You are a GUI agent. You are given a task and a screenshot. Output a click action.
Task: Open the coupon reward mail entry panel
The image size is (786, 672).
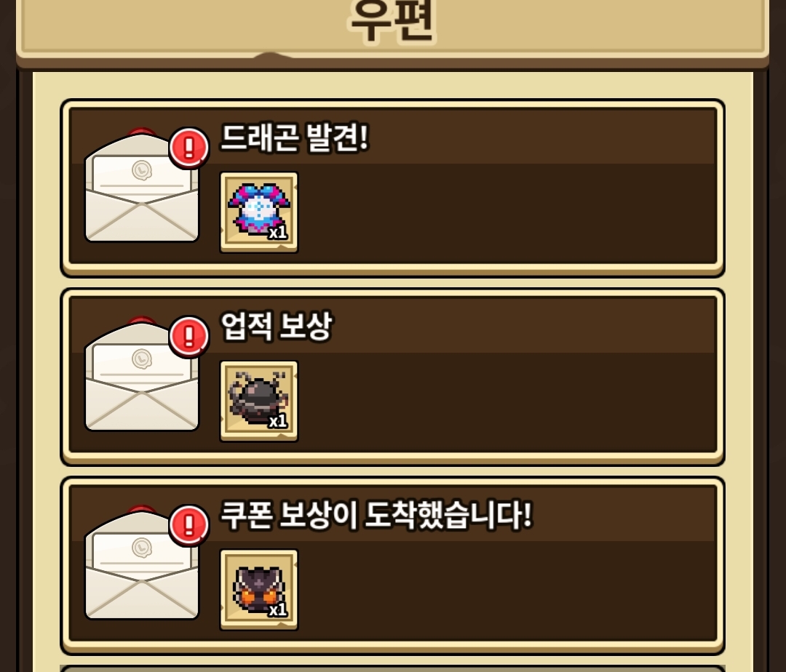(392, 565)
